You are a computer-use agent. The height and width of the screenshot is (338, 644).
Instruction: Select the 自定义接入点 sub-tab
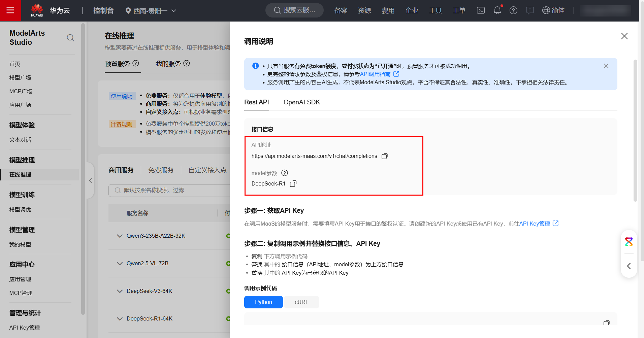[207, 170]
